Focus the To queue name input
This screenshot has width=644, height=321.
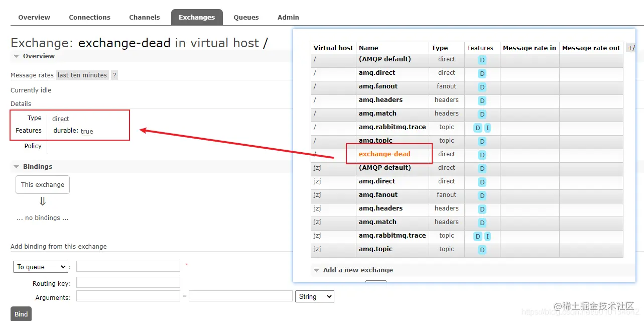(128, 266)
